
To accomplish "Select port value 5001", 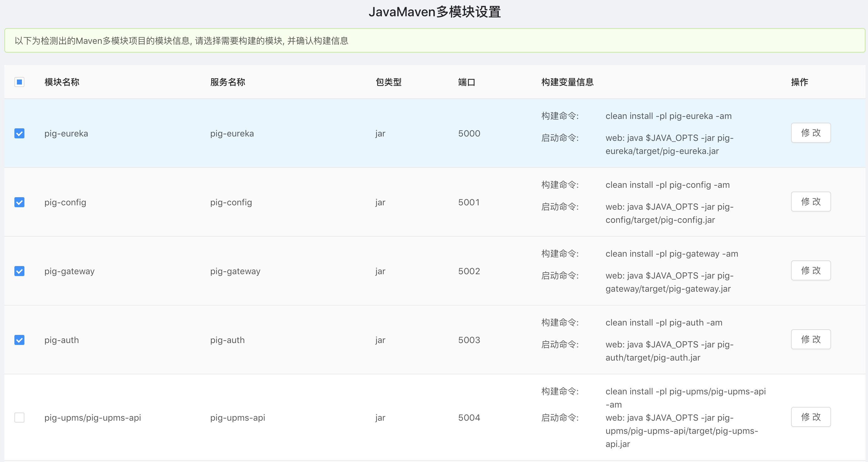I will point(469,202).
